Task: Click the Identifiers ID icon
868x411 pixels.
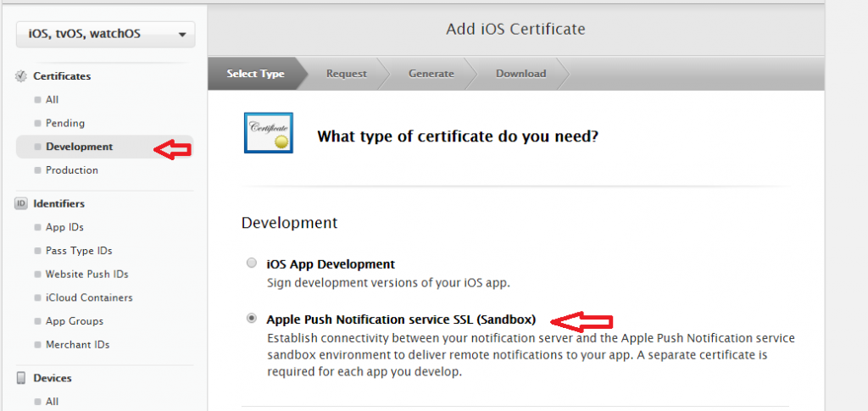Action: (x=21, y=203)
